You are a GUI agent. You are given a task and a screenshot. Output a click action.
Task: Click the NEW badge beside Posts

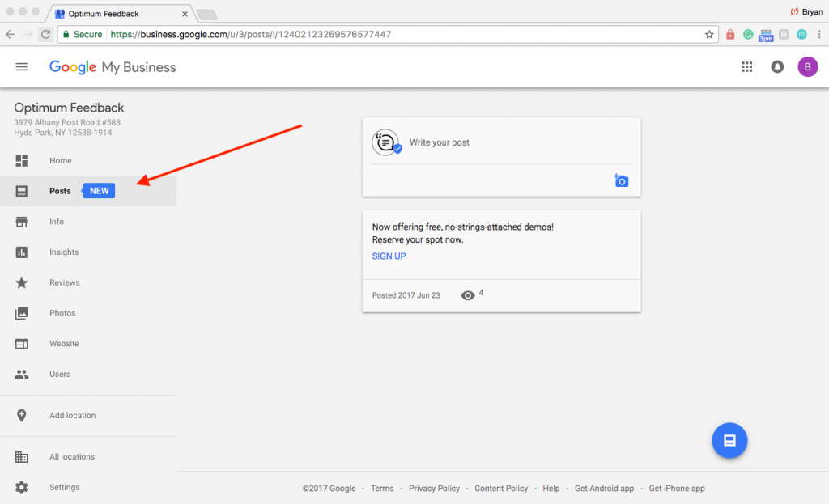click(99, 191)
